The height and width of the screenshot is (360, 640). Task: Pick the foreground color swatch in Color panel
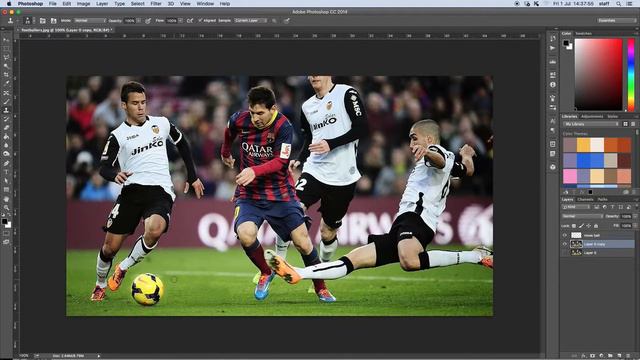(566, 43)
